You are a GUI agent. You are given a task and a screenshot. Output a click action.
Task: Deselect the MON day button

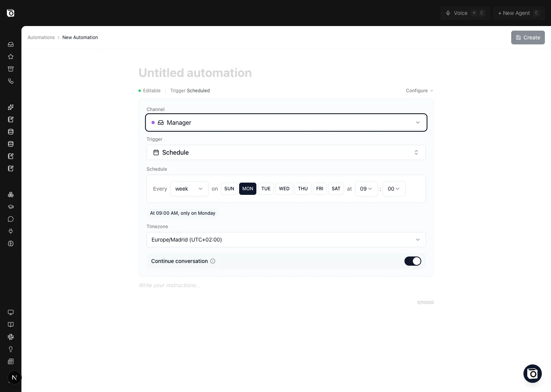coord(248,189)
